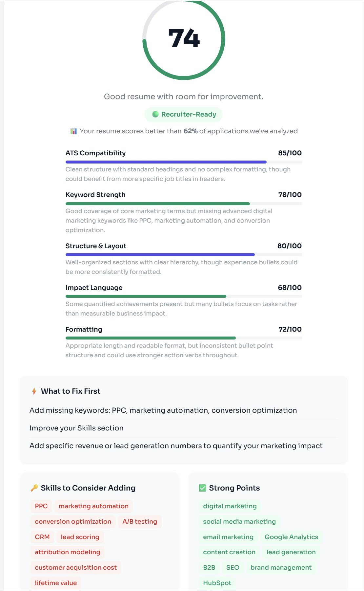
Task: Toggle the A/B testing skill suggestion
Action: (x=140, y=521)
